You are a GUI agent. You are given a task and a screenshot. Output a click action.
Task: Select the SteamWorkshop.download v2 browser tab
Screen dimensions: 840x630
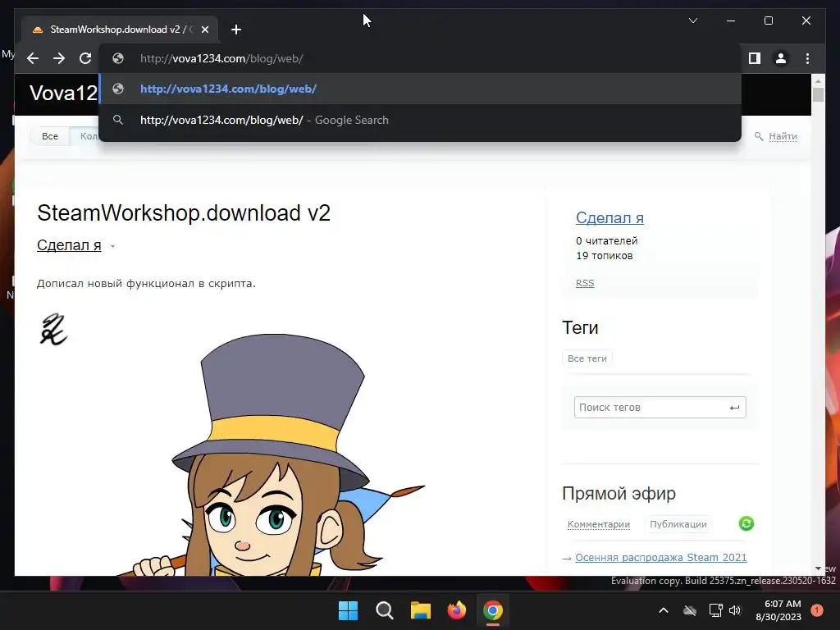coord(120,30)
